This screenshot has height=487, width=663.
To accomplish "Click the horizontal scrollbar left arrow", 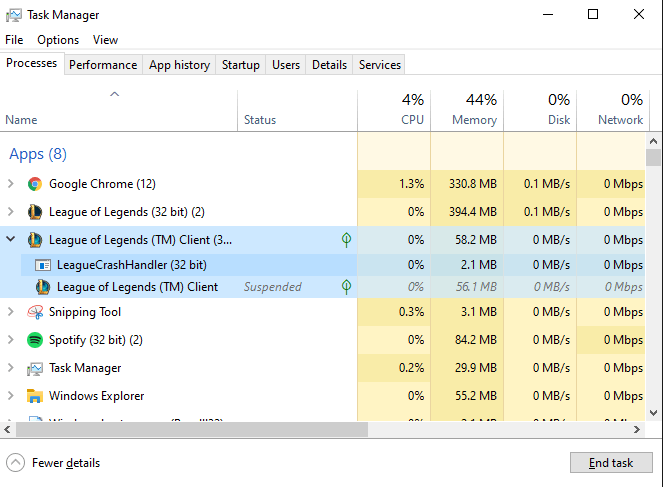I will click(x=7, y=430).
